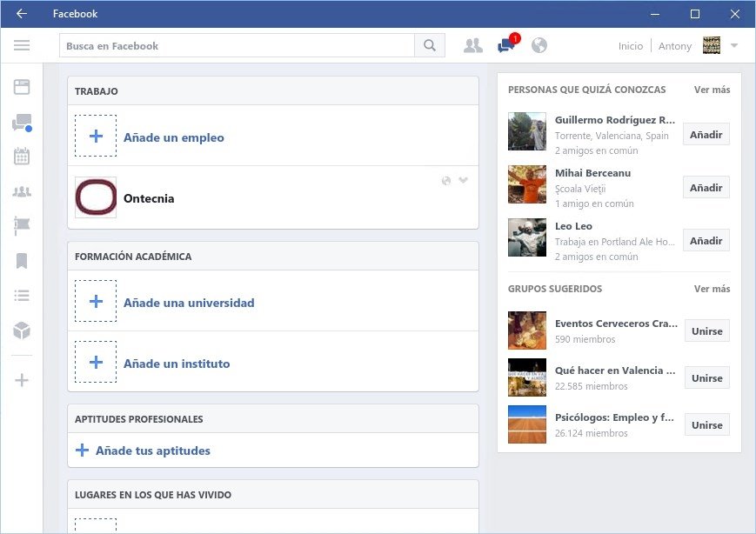Screen dimensions: 756x534
Task: Open friend requests icon
Action: tap(473, 45)
